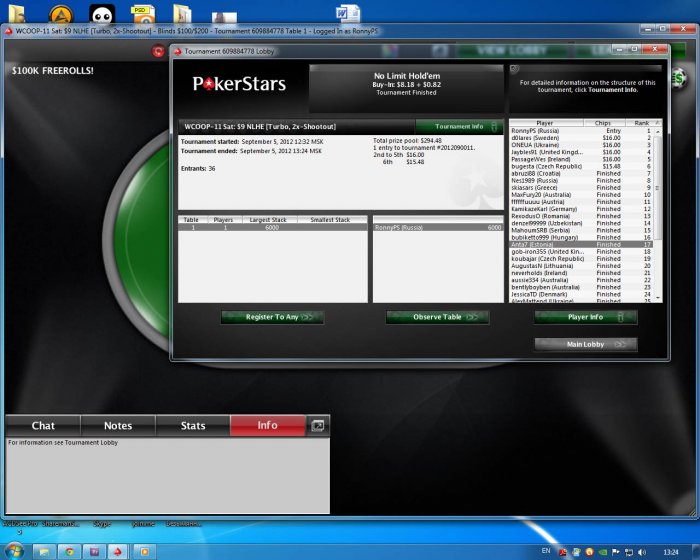700x560 pixels.
Task: Open the file explorer taskbar icon
Action: pos(44,552)
